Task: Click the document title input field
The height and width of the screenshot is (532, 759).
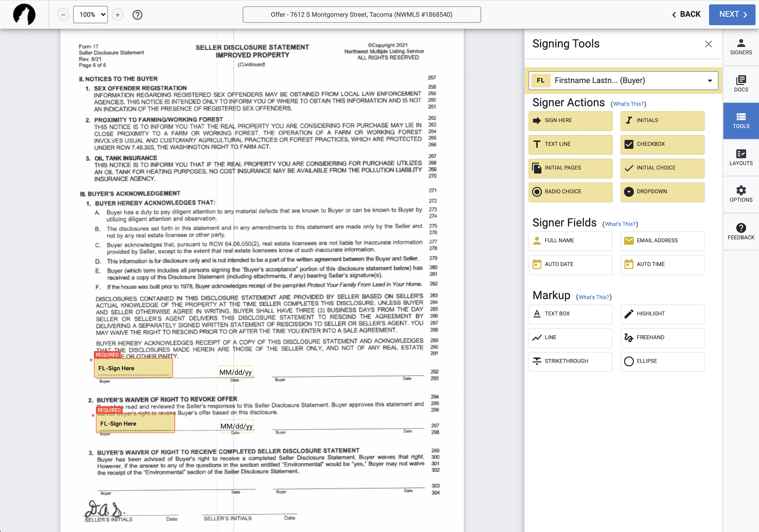Action: (x=362, y=15)
